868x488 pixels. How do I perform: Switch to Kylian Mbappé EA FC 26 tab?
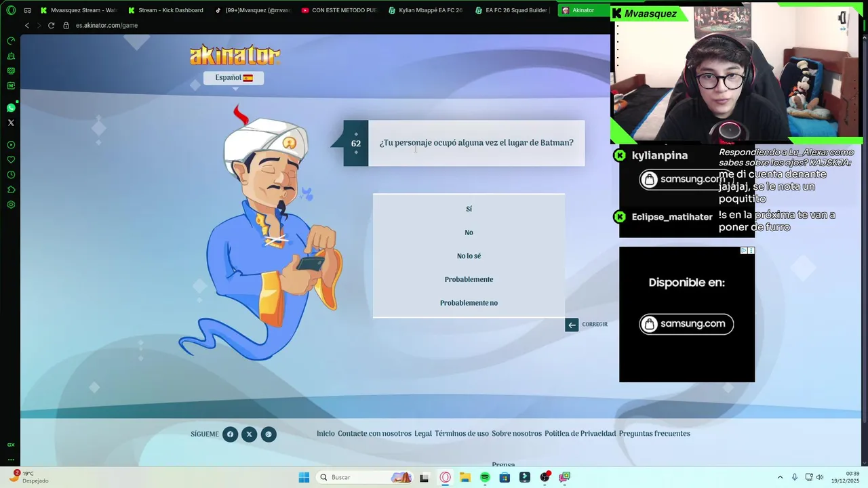426,10
